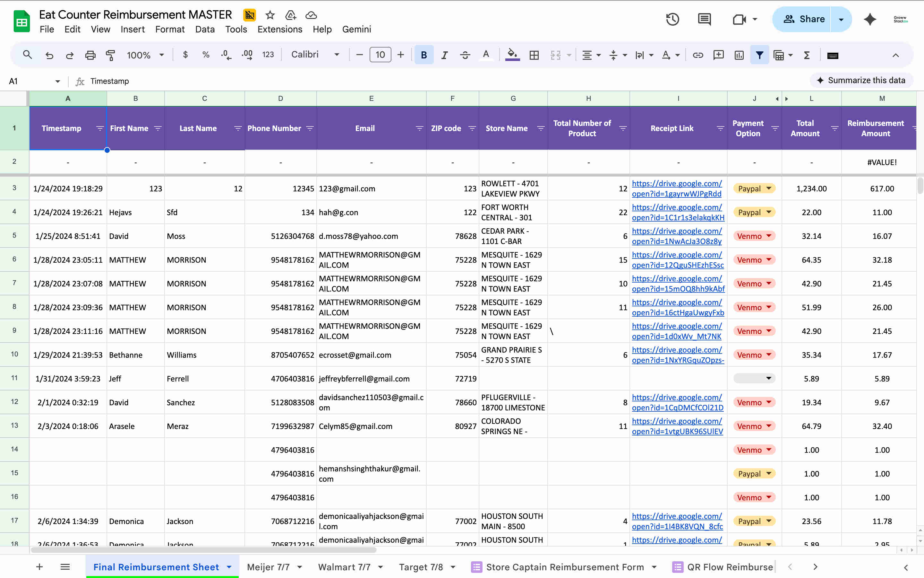Open the Format menu
Image resolution: width=924 pixels, height=578 pixels.
169,30
